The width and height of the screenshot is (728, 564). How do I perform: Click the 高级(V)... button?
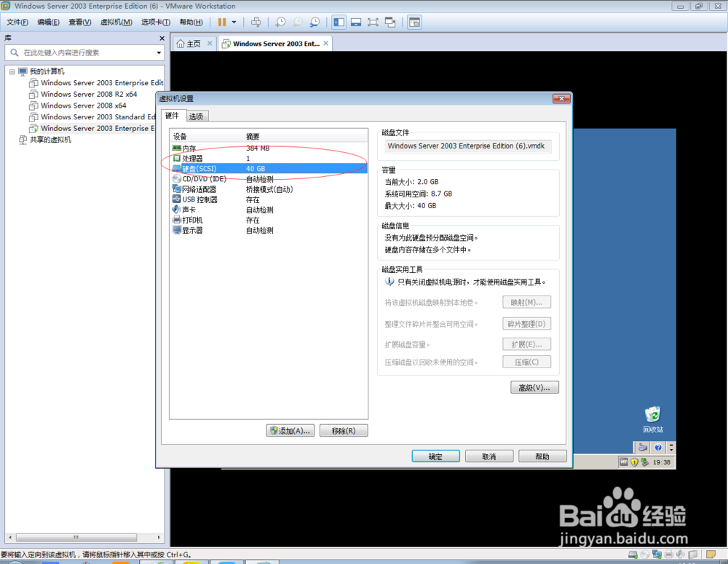click(534, 388)
